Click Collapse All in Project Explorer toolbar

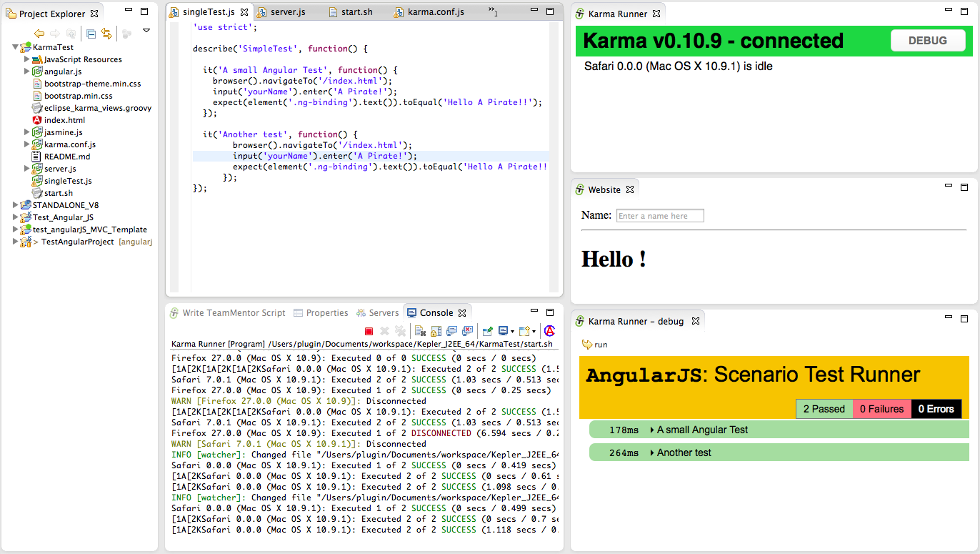click(x=91, y=34)
